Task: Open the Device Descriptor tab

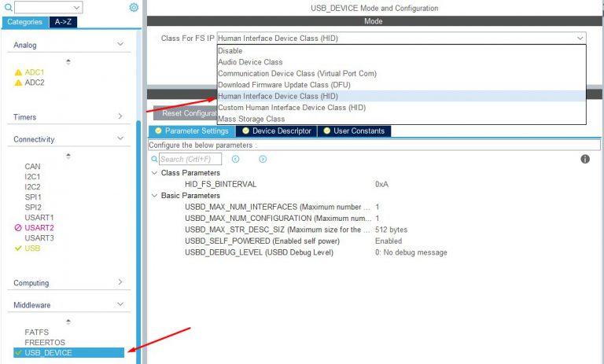Action: [281, 131]
